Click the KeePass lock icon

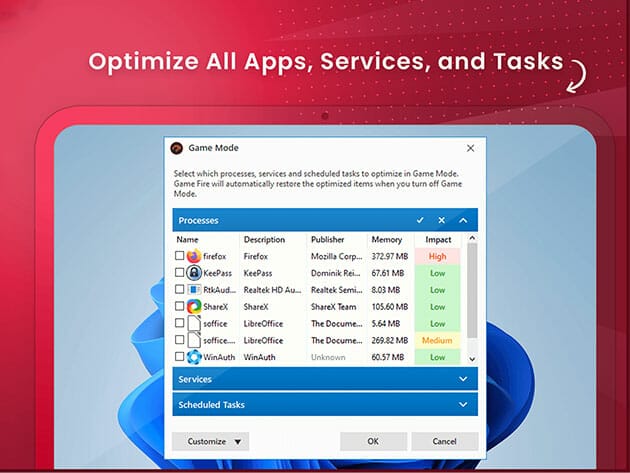tap(194, 273)
